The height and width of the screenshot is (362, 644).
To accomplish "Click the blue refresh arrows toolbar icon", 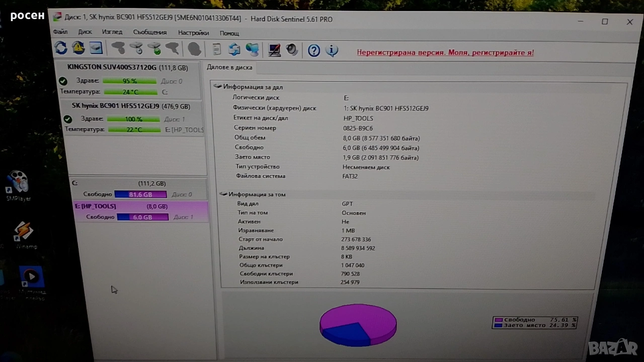I will click(61, 48).
